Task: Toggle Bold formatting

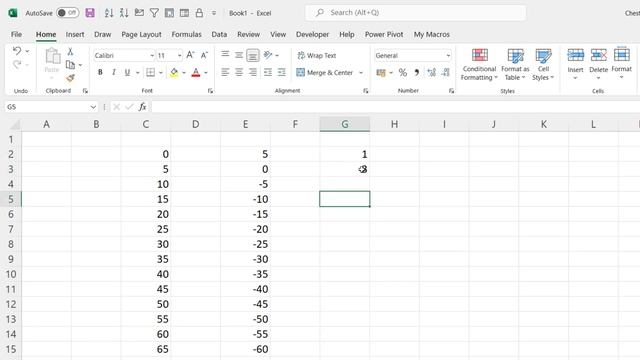Action: pos(100,72)
